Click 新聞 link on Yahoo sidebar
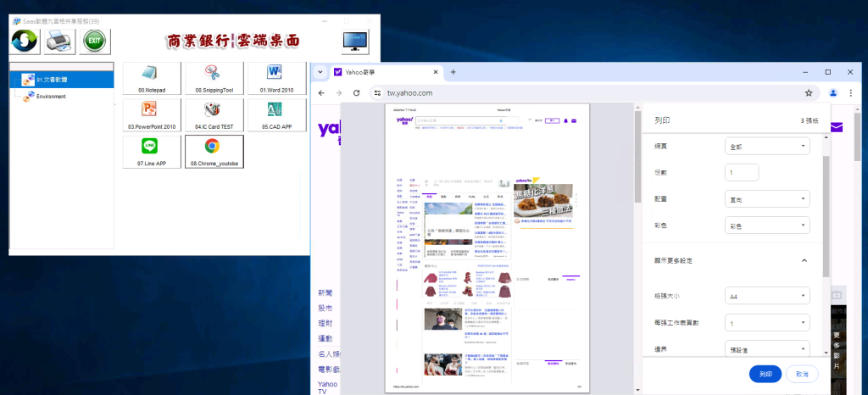 point(325,292)
